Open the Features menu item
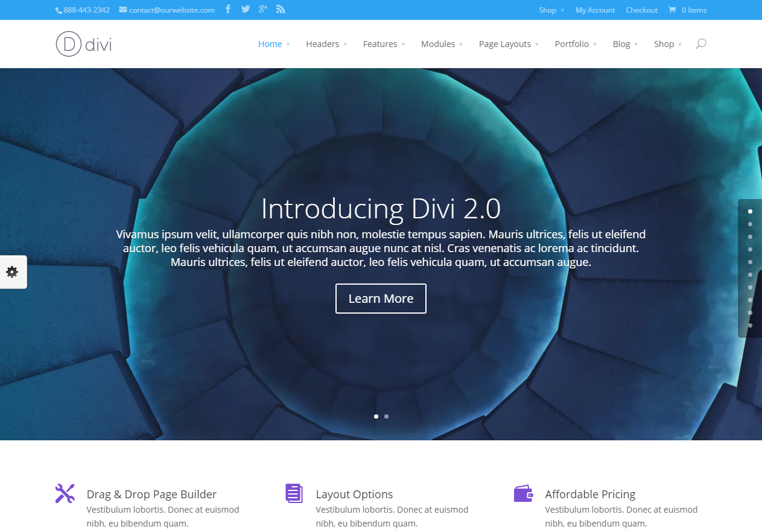The width and height of the screenshot is (762, 532). point(380,44)
